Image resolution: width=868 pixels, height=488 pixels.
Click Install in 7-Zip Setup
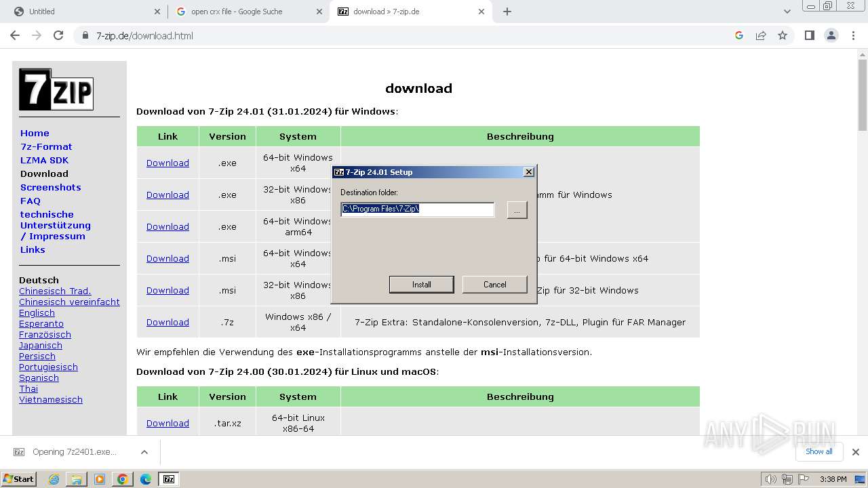pos(421,285)
